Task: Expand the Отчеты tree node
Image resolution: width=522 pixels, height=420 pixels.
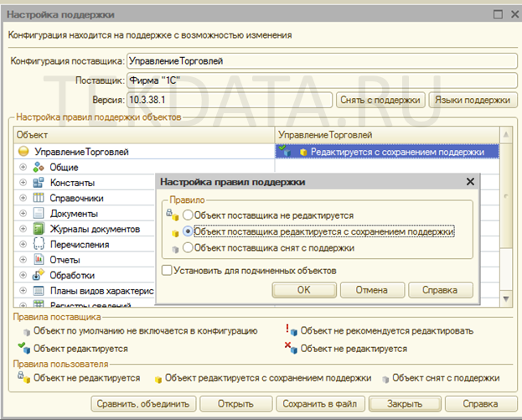Action: pos(23,259)
